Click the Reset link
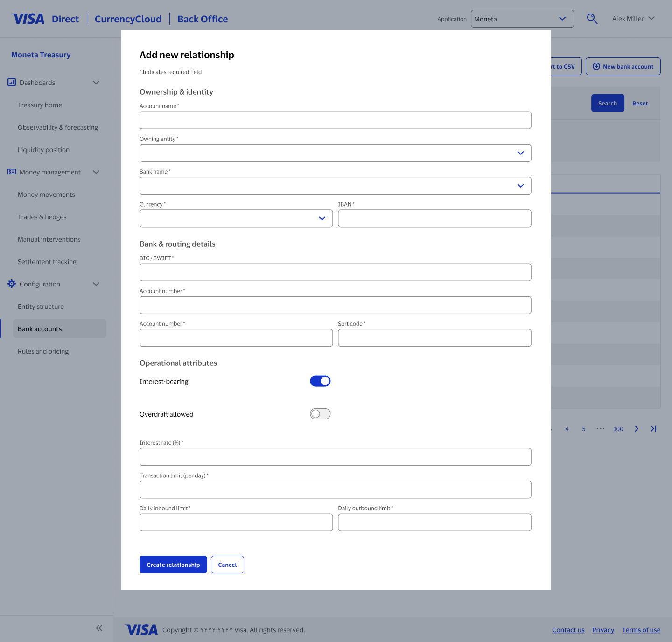This screenshot has width=672, height=642. [x=640, y=103]
